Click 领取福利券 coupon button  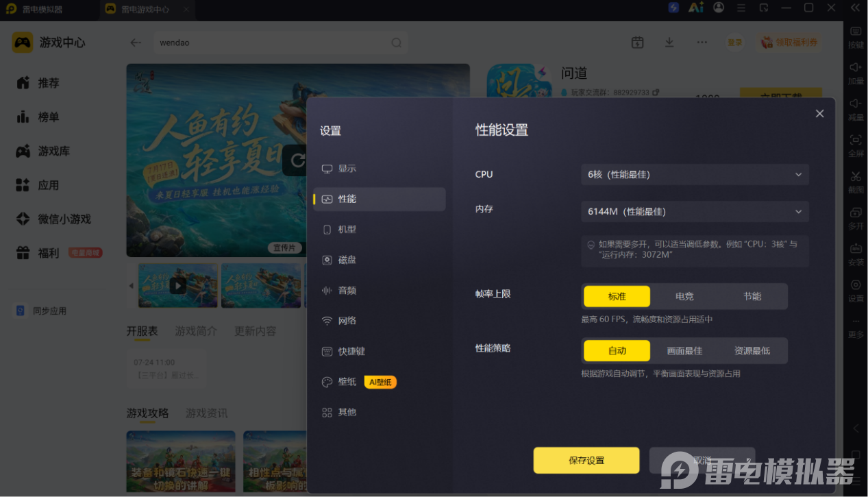point(790,43)
